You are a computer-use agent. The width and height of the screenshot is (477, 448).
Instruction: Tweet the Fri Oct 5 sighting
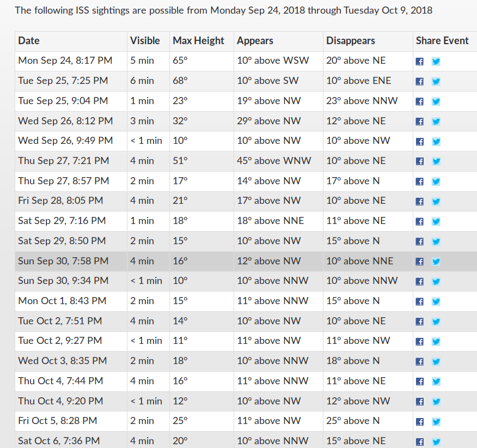[436, 422]
